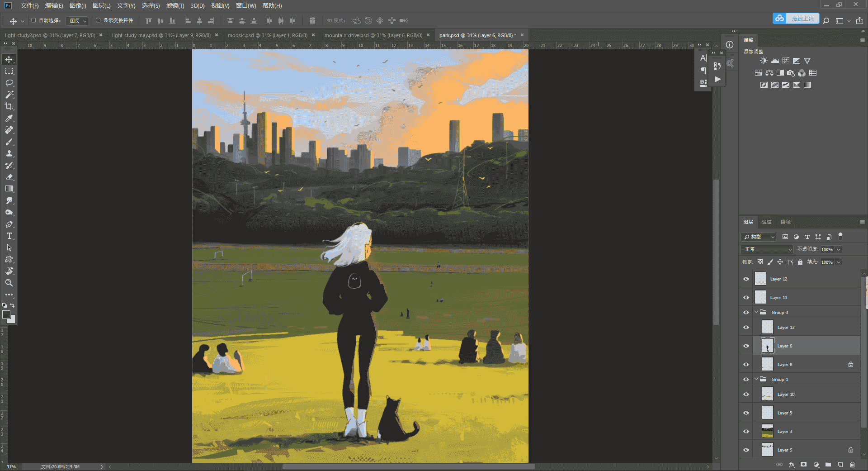Add a Brightness/Contrast adjustment

pyautogui.click(x=764, y=61)
